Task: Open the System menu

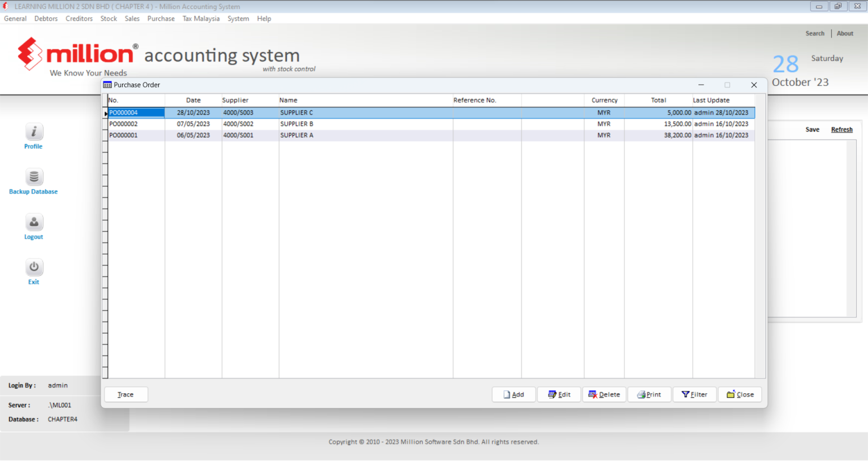Action: click(x=238, y=19)
